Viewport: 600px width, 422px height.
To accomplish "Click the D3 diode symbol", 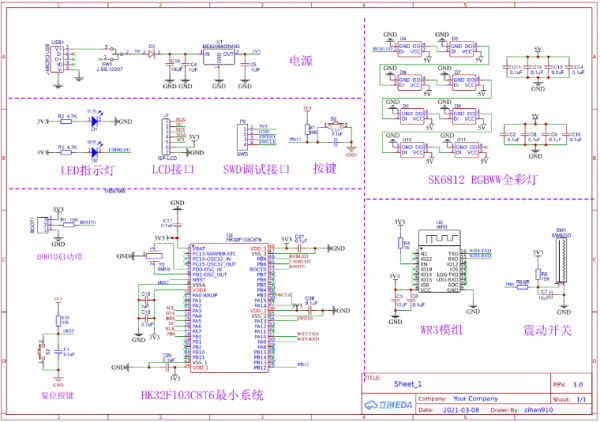I will tap(151, 53).
